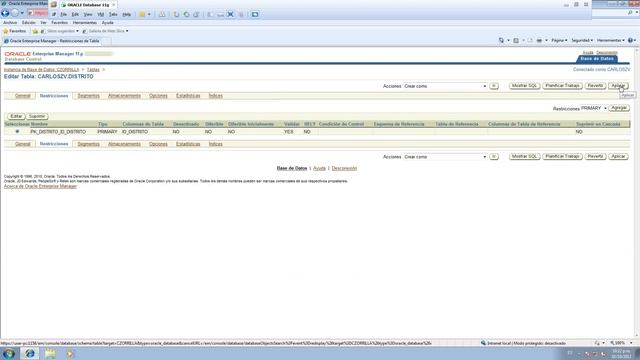Switch to upper General tab
The image size is (640, 360).
[22, 96]
